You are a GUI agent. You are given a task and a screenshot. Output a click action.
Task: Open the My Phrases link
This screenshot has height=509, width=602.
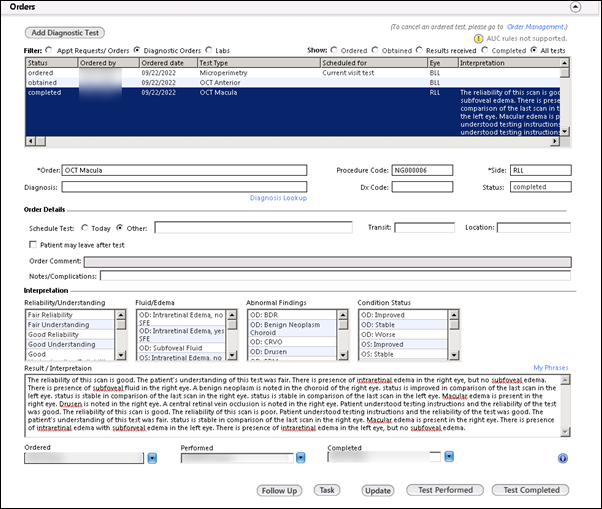pos(551,368)
